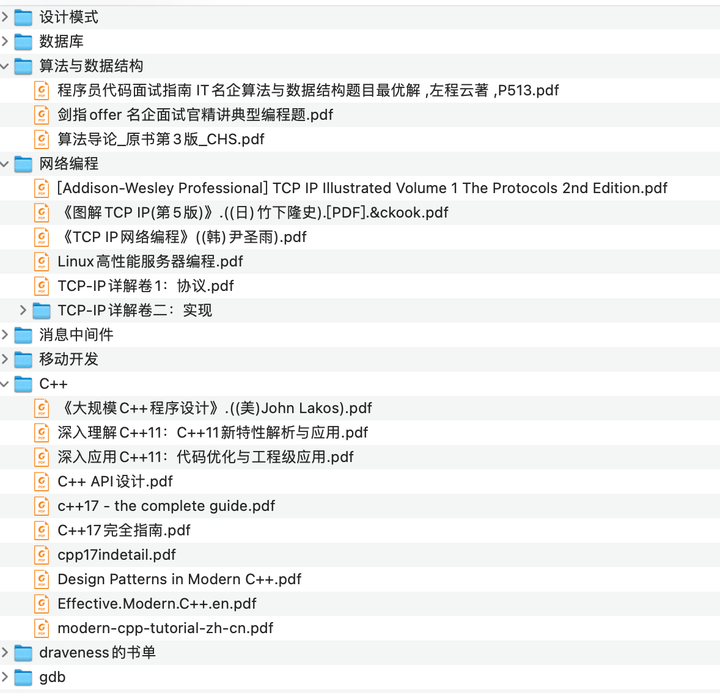Click the 移动开发 folder icon

coord(23,360)
